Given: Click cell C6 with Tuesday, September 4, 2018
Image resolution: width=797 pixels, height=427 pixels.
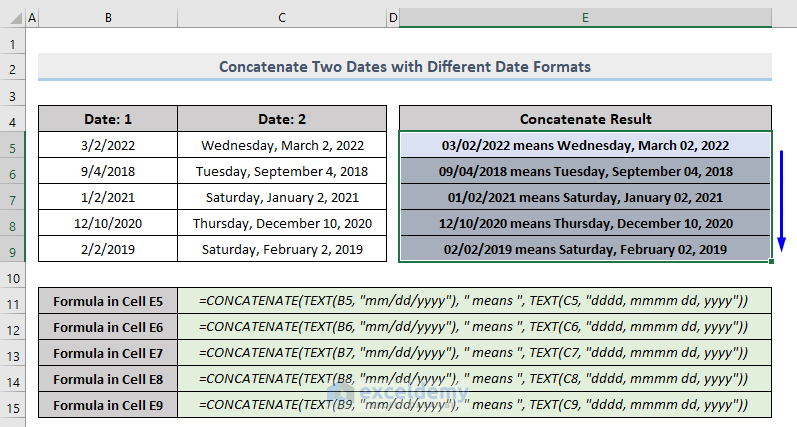Looking at the screenshot, I should 282,171.
